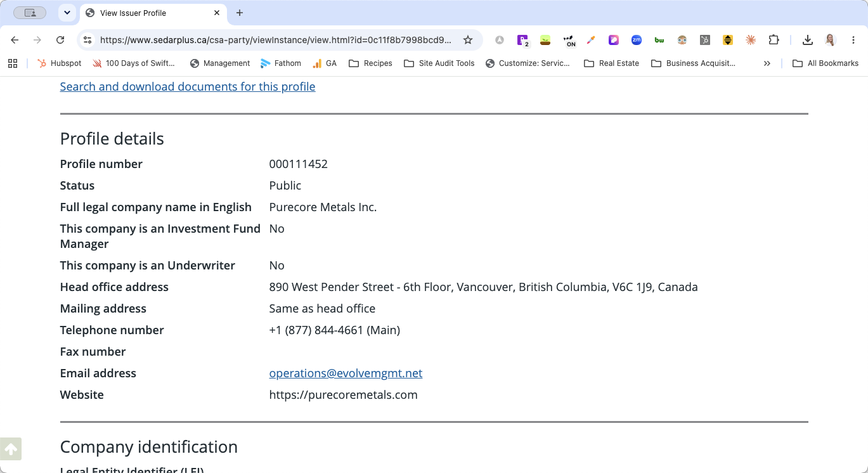Viewport: 868px width, 473px height.
Task: Click the site information icon in address bar
Action: [88, 40]
